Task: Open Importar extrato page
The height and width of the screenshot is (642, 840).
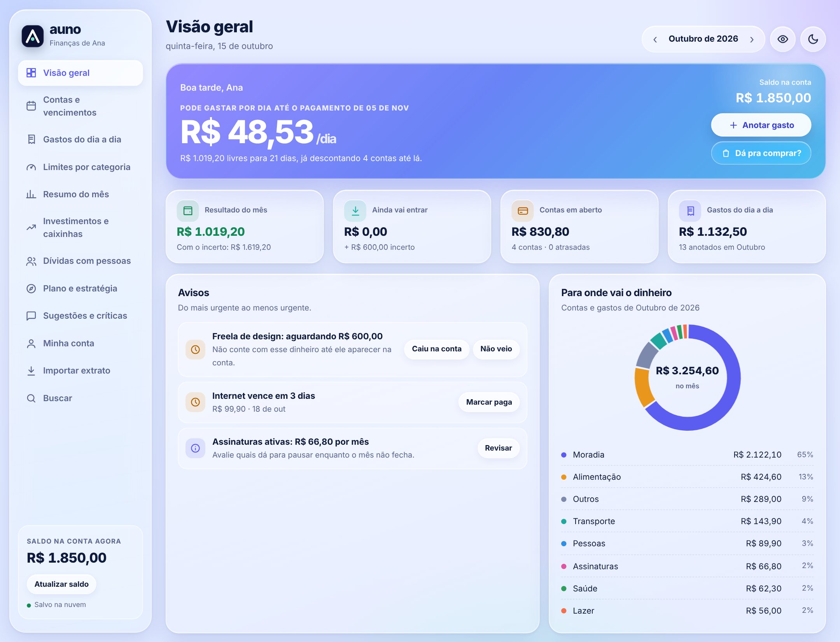Action: tap(80, 370)
